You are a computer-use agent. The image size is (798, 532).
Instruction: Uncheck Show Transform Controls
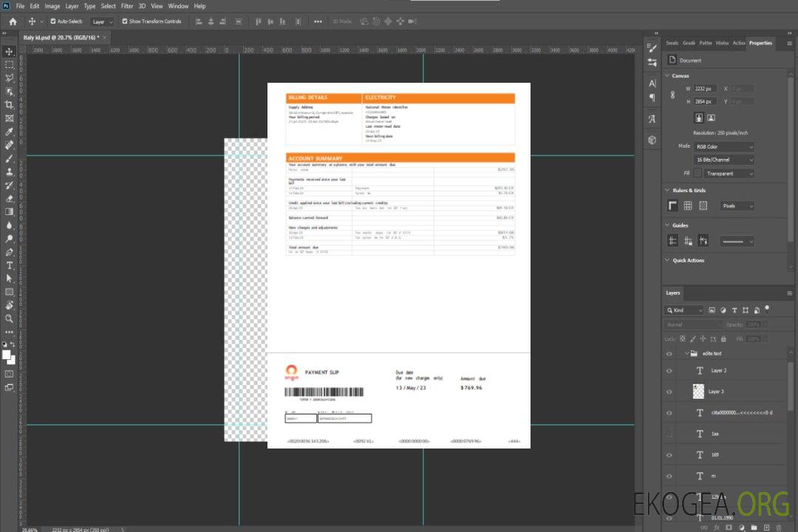125,21
